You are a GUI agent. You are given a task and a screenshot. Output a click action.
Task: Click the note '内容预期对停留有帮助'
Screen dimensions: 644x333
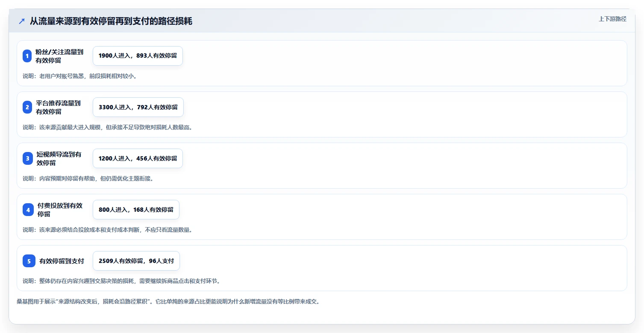[x=88, y=178]
